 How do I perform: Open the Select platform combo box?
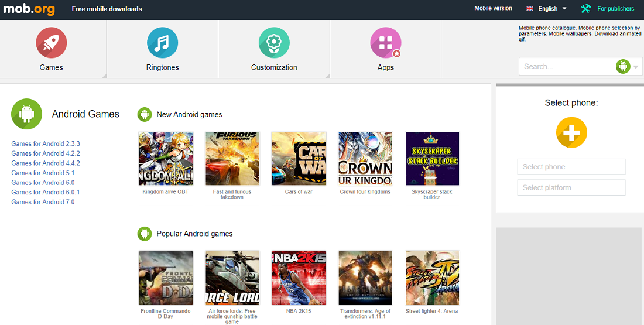click(571, 187)
